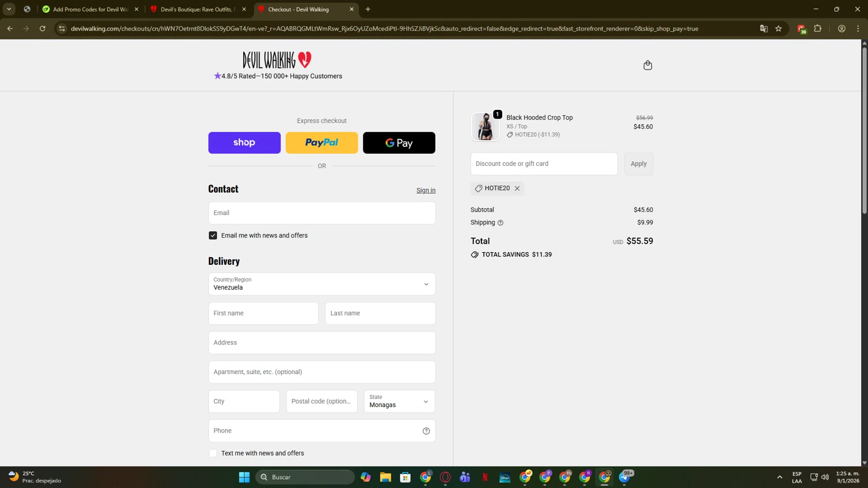Go forward with the browser forward arrow

tap(26, 28)
